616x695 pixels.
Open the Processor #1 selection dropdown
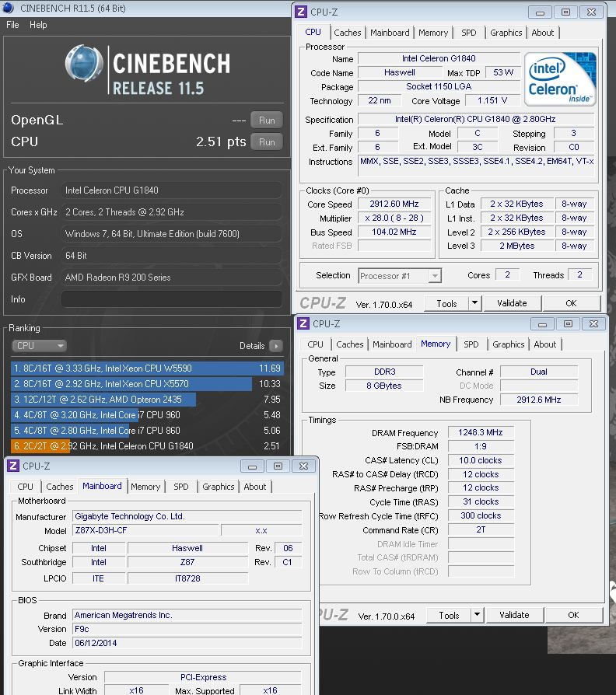point(399,276)
